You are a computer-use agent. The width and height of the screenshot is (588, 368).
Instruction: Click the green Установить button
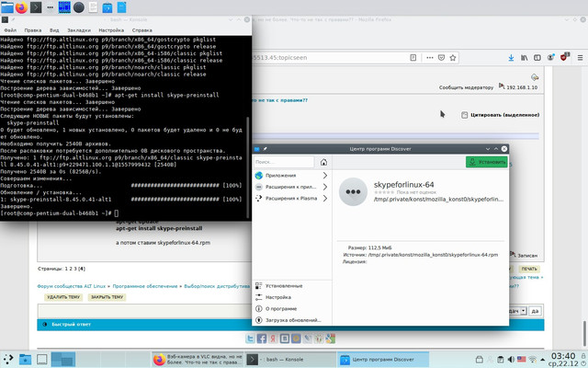click(487, 162)
